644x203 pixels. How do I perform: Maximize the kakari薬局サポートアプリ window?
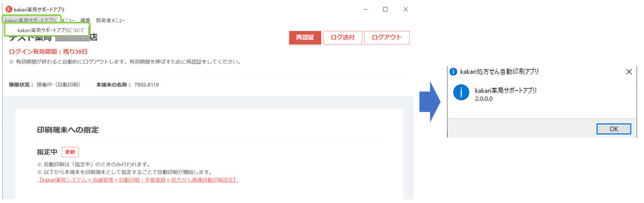pyautogui.click(x=385, y=9)
